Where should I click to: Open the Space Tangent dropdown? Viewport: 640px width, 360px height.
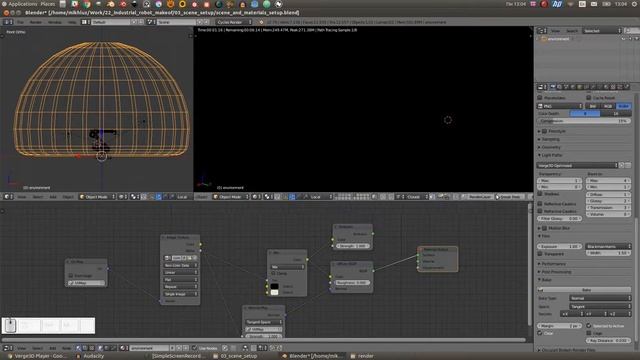click(600, 306)
